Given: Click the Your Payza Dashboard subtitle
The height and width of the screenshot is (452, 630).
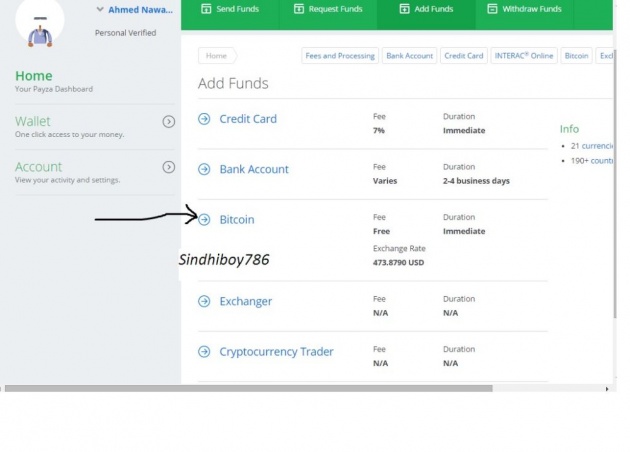Looking at the screenshot, I should coord(54,89).
